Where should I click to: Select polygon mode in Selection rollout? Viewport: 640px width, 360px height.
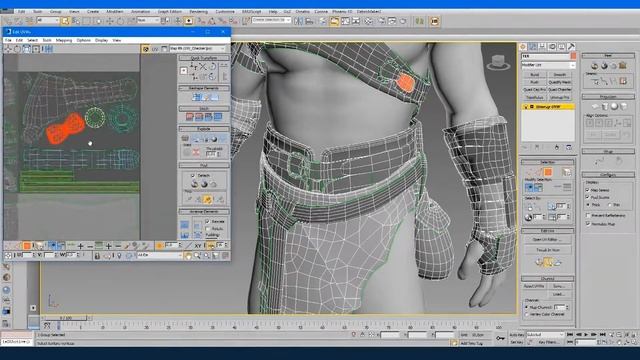[x=548, y=172]
